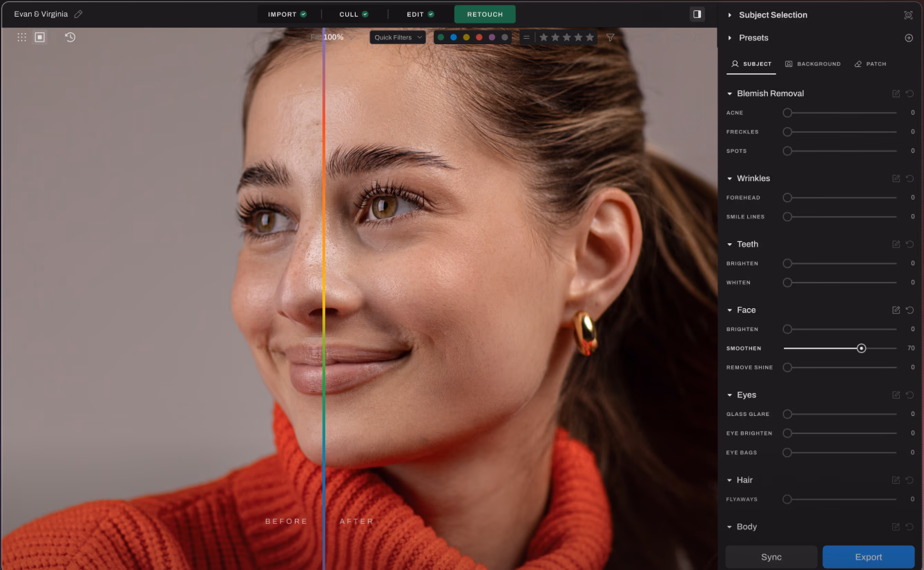Screen dimensions: 924x570
Task: Click the Evan & Virginia project title
Action: (41, 14)
